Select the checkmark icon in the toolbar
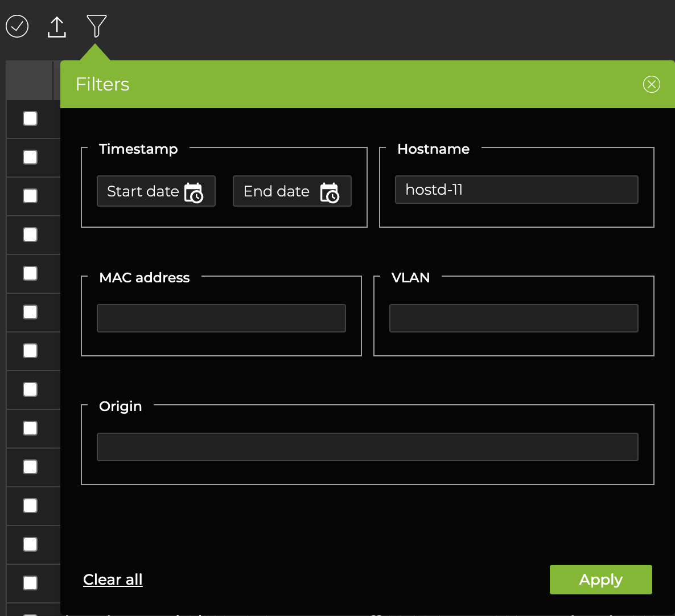Image resolution: width=675 pixels, height=616 pixels. coord(17,26)
